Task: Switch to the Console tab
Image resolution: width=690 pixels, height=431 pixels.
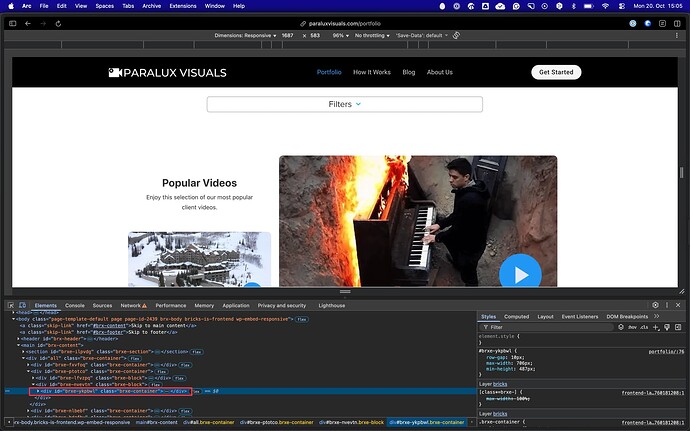Action: 75,305
